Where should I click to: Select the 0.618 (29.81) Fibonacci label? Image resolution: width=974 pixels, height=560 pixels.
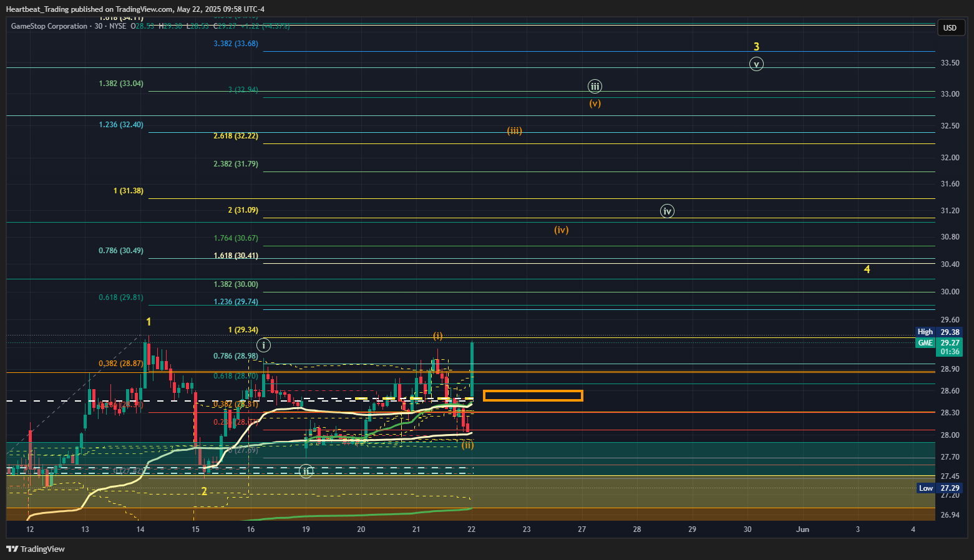pyautogui.click(x=121, y=297)
